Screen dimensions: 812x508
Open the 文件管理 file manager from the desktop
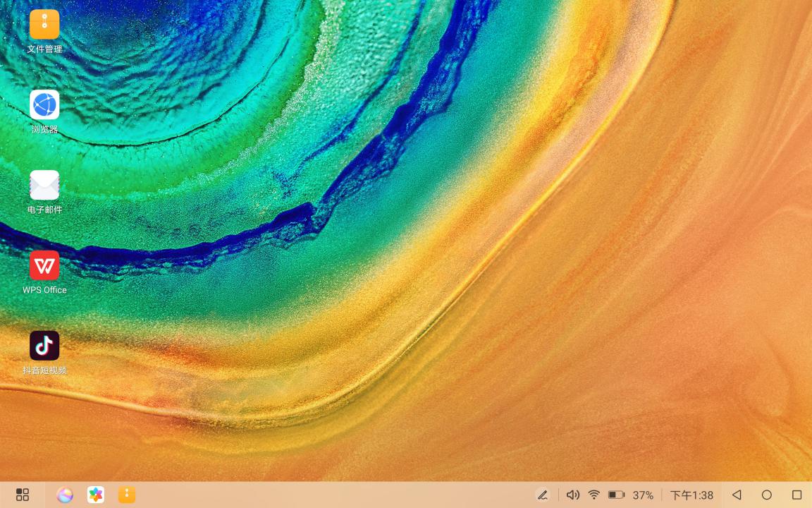[44, 24]
